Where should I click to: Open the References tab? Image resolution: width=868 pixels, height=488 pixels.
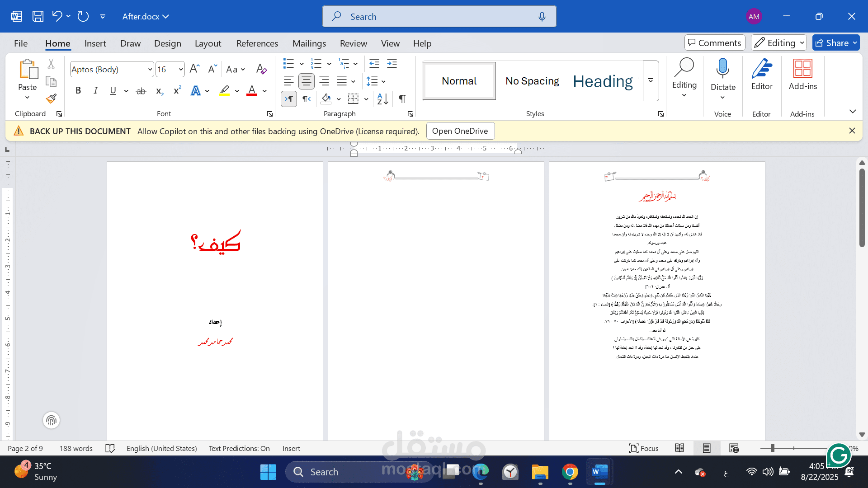click(x=257, y=43)
